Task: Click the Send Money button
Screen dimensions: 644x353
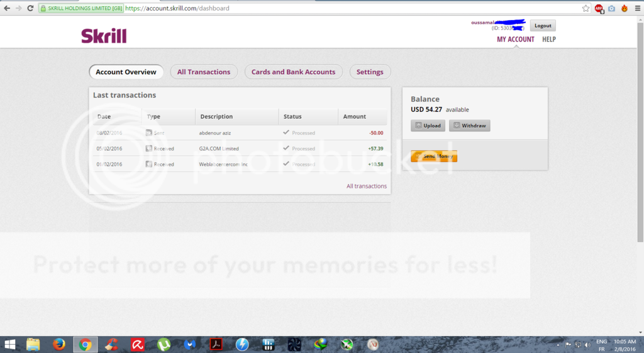Action: [x=434, y=156]
